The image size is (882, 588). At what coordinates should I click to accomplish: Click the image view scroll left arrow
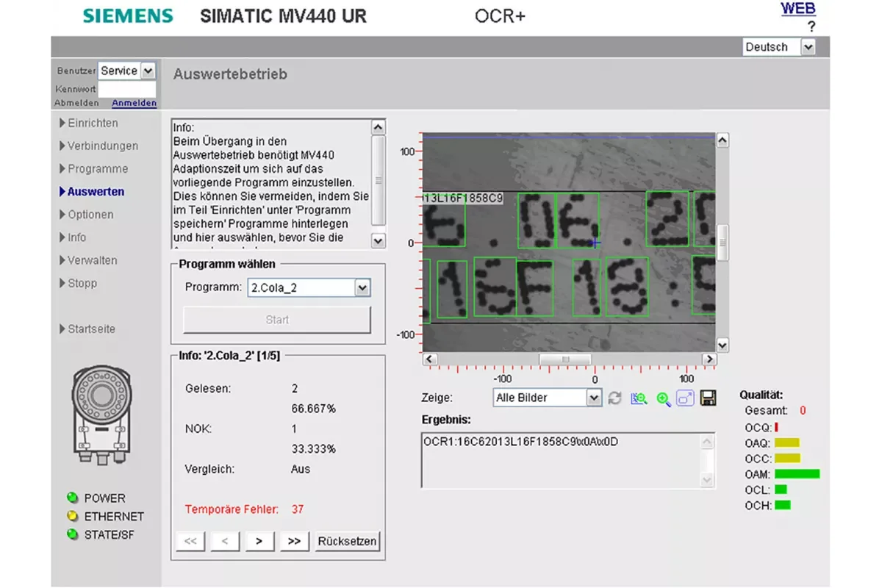click(430, 359)
